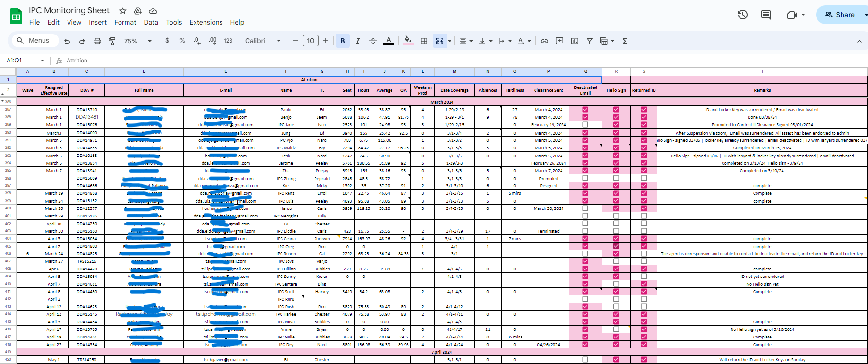
Task: Open the Edit menu
Action: [53, 22]
